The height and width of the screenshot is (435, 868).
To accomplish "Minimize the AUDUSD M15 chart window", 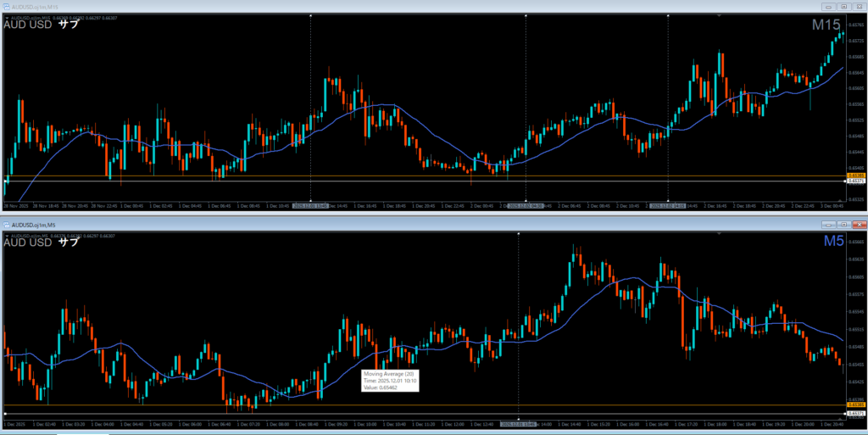I will click(829, 6).
